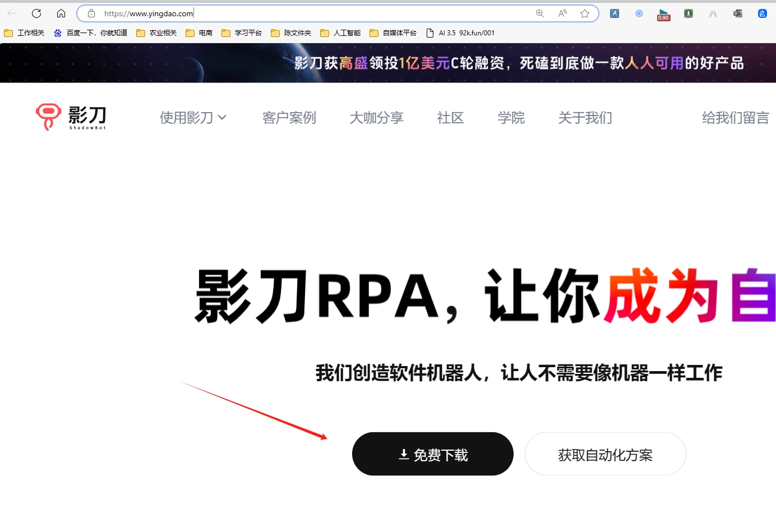Viewport: 776px width, 532px height.
Task: Open the round play button extension
Action: point(639,13)
